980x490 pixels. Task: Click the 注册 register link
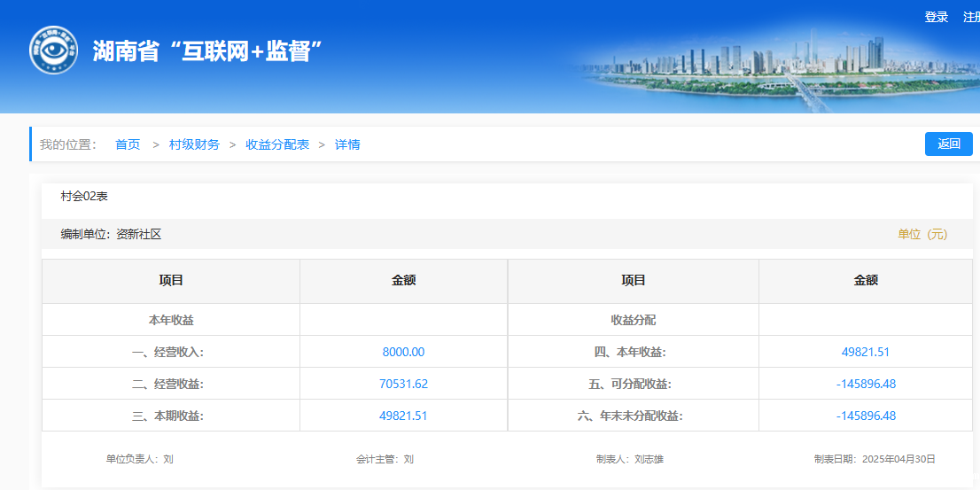click(x=972, y=17)
